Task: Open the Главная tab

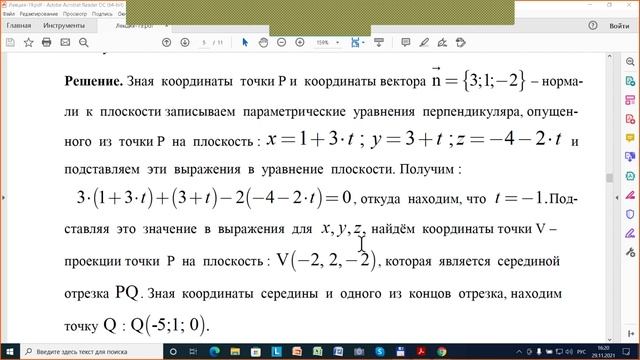Action: tap(19, 25)
